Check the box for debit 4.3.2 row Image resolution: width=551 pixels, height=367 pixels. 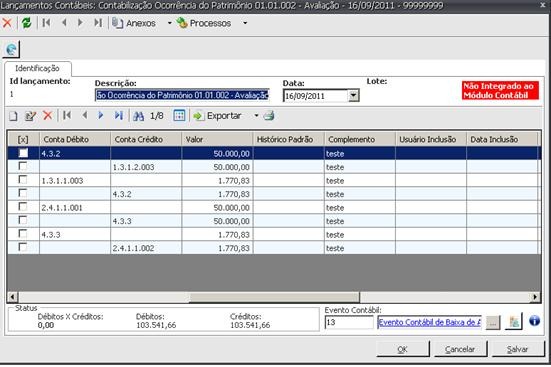coord(23,153)
